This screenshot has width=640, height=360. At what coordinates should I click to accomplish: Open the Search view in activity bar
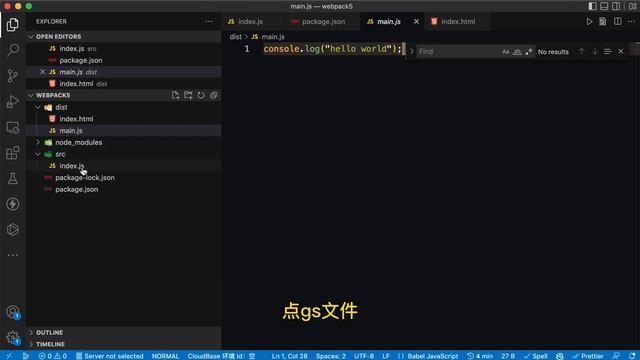tap(13, 50)
